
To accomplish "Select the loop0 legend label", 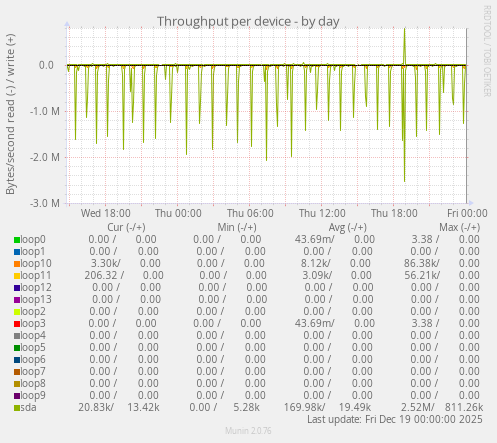I will coord(33,240).
